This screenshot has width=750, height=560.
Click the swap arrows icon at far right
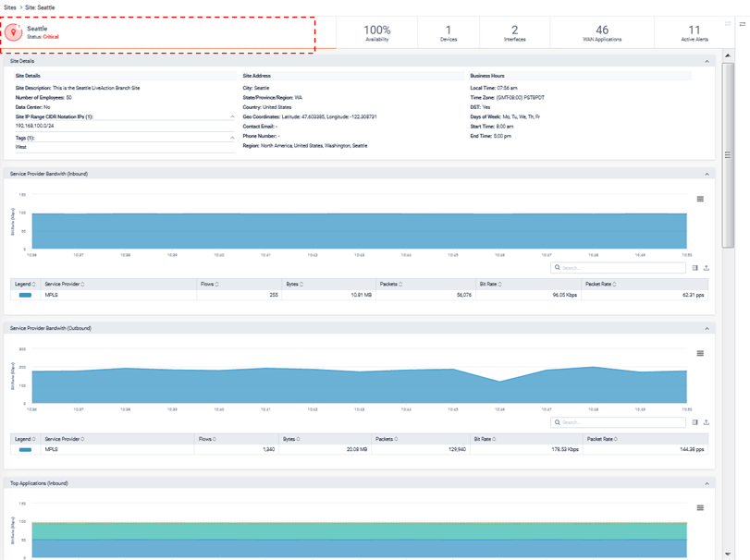coord(743,24)
